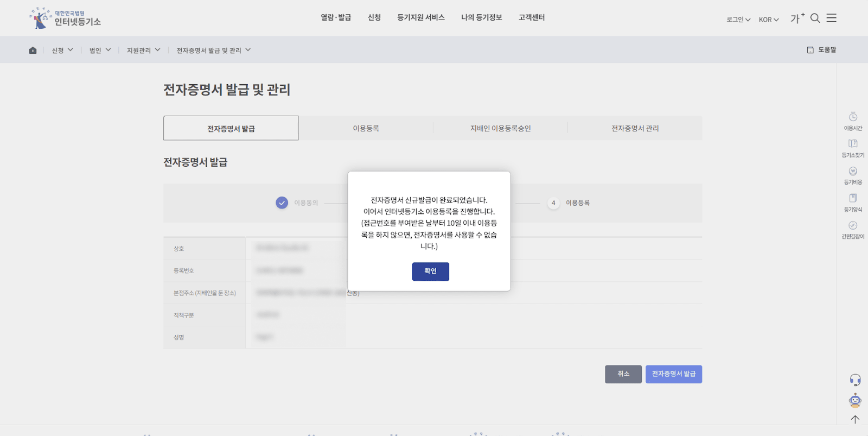Click the 인터넷등기소 logo
This screenshot has width=868, height=436.
click(x=65, y=18)
